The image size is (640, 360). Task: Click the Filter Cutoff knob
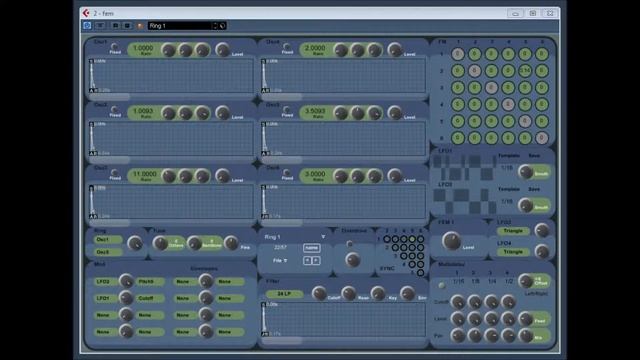319,293
